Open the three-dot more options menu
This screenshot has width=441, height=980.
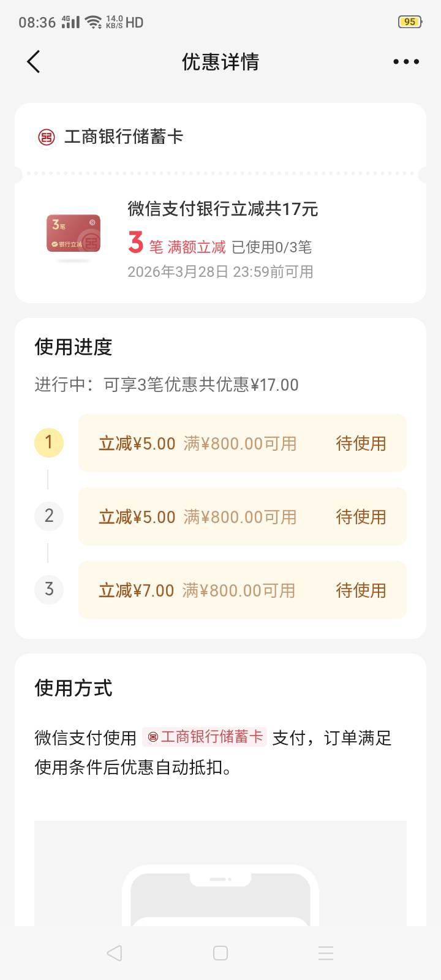pos(406,62)
